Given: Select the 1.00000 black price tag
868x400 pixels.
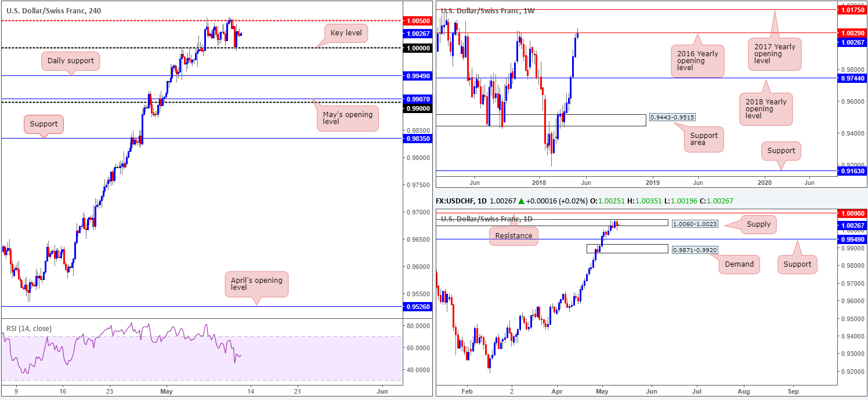Looking at the screenshot, I should [418, 48].
